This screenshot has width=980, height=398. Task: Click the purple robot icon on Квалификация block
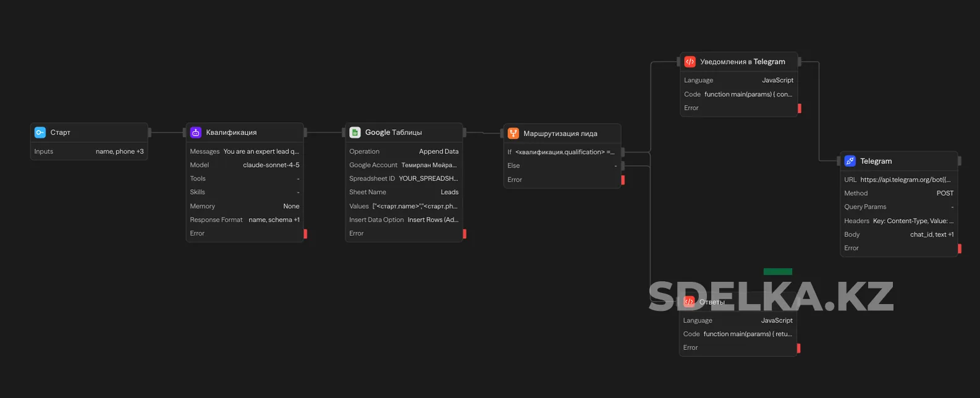[196, 132]
